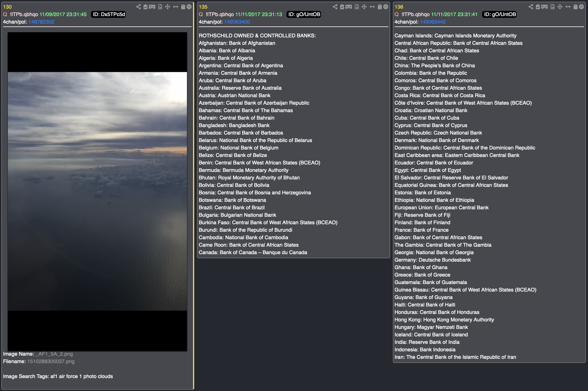The image size is (588, 391).
Task: Click timestamp 11/09/2017 23:31:45
Action: tap(63, 14)
